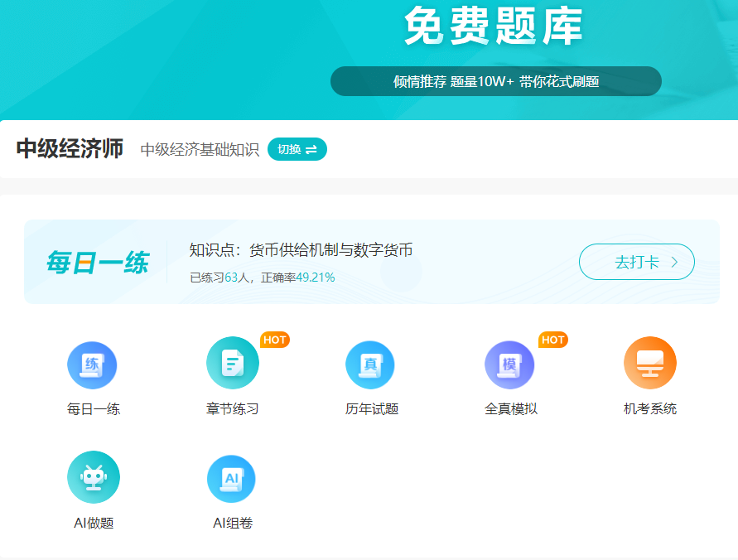738x560 pixels.
Task: Click the arrow chevron in 去打卡 button
Action: [677, 261]
